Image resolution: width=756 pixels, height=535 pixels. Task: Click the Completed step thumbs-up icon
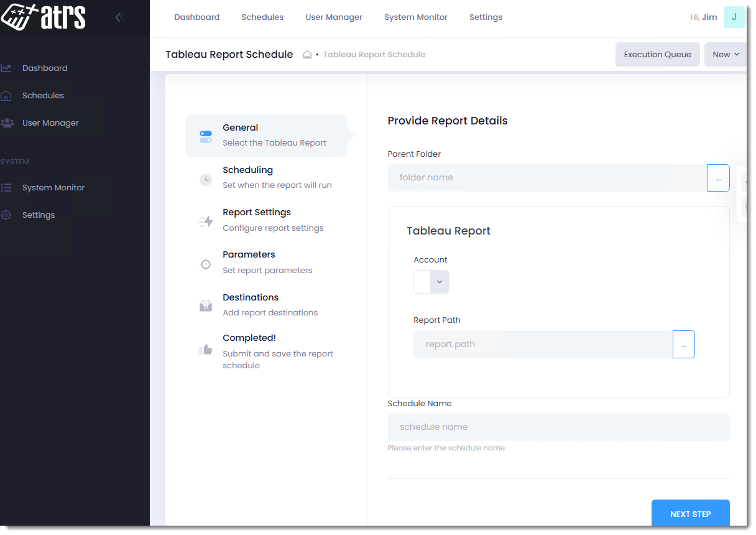[205, 350]
